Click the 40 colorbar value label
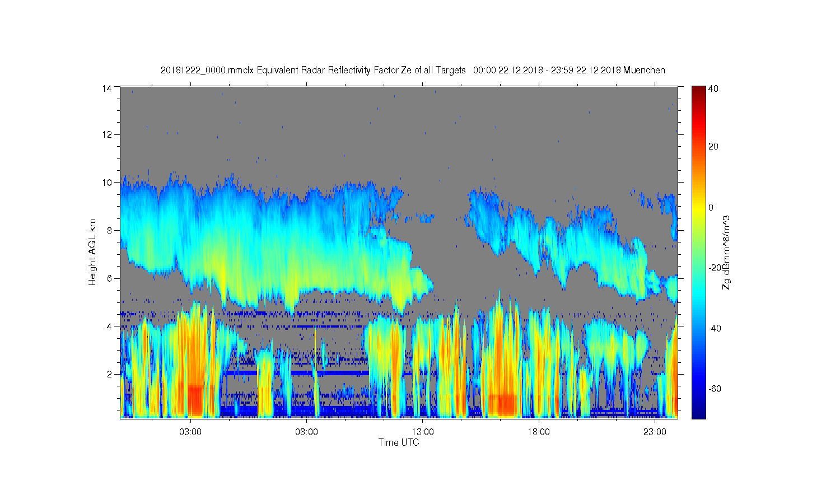Viewport: 840px width, 504px height. coord(713,88)
